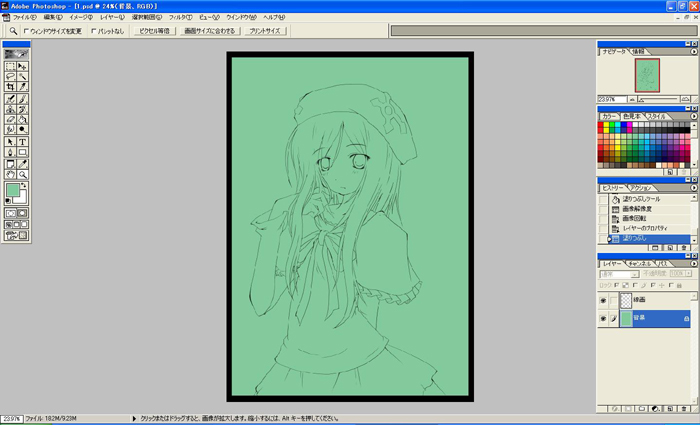This screenshot has width=700, height=425.
Task: Jump to ImageReady from toolbox
Action: [x=17, y=235]
